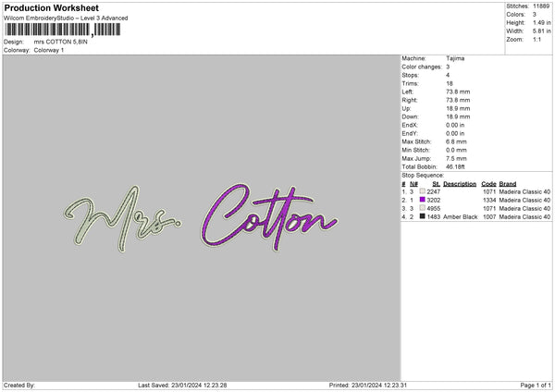Click the 'Colorway 1' value
555x392 pixels.
click(x=49, y=50)
